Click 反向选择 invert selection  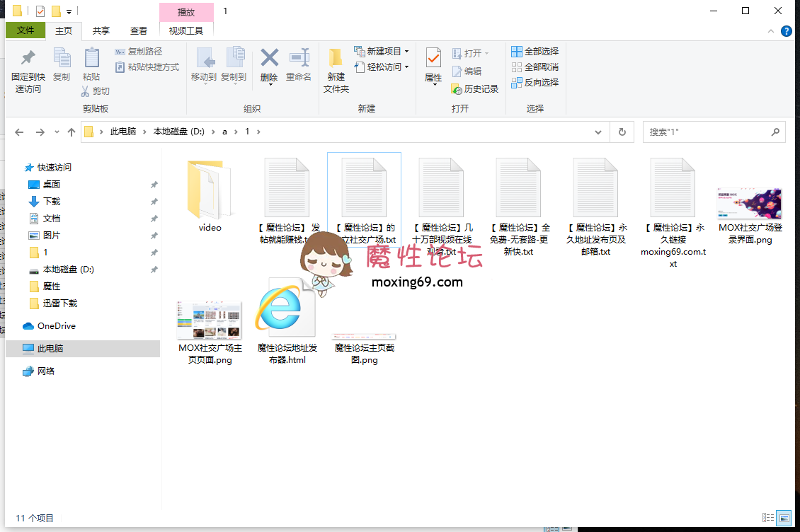535,82
